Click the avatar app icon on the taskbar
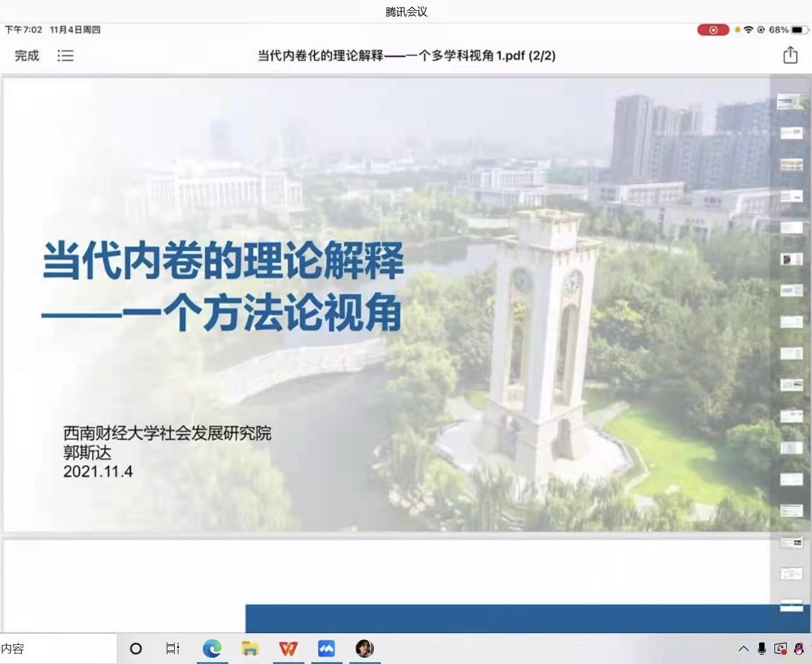The height and width of the screenshot is (664, 812). 365,649
